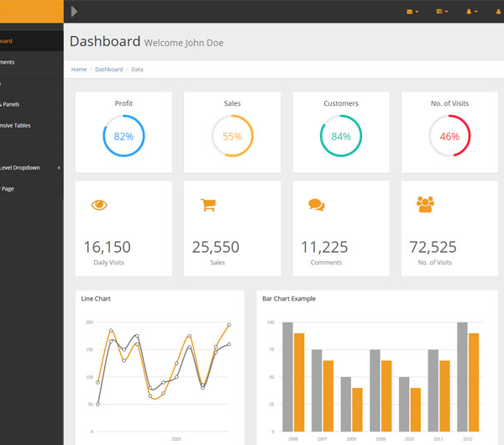This screenshot has width=504, height=445.
Task: Click the Profit 82% circular progress
Action: (x=123, y=136)
